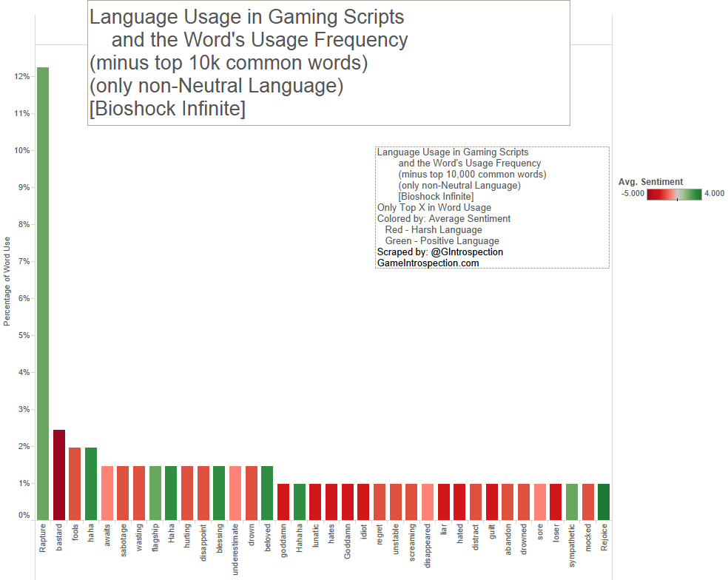The width and height of the screenshot is (728, 580).
Task: Select the flagship bar
Action: (155, 493)
